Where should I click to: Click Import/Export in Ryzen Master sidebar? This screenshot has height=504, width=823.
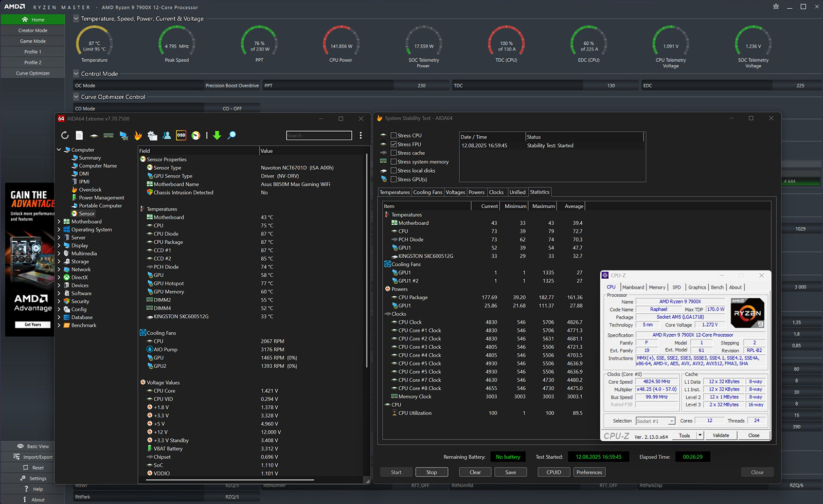[x=33, y=457]
